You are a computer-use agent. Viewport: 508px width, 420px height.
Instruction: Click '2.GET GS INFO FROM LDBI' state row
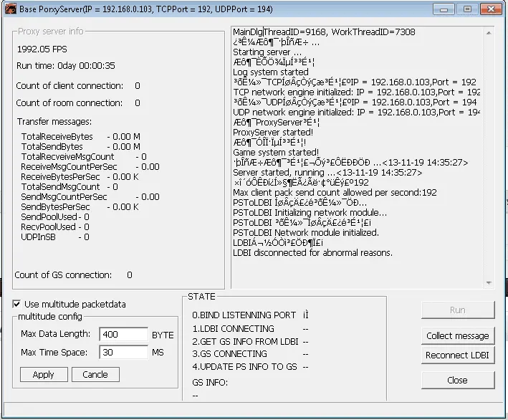point(250,342)
